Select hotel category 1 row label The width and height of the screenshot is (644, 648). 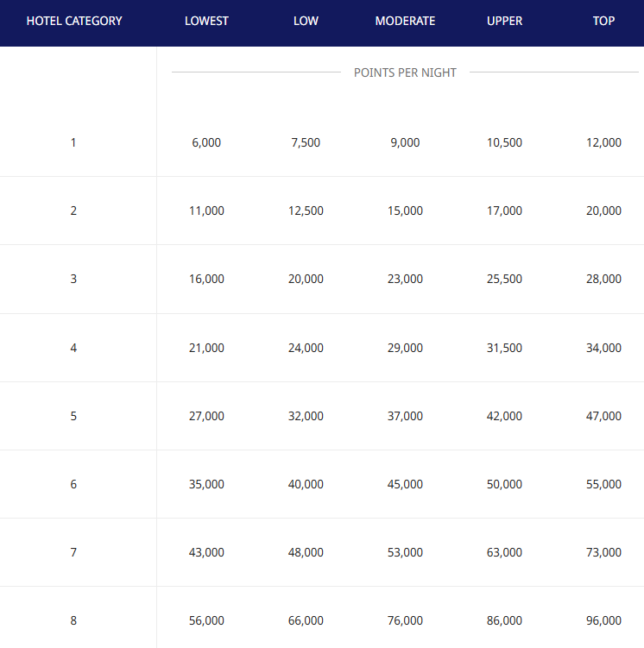click(x=73, y=142)
